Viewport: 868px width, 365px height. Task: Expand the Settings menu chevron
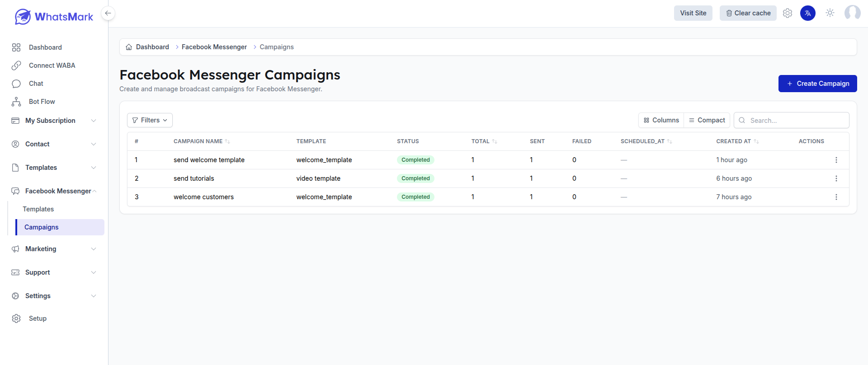pos(94,296)
